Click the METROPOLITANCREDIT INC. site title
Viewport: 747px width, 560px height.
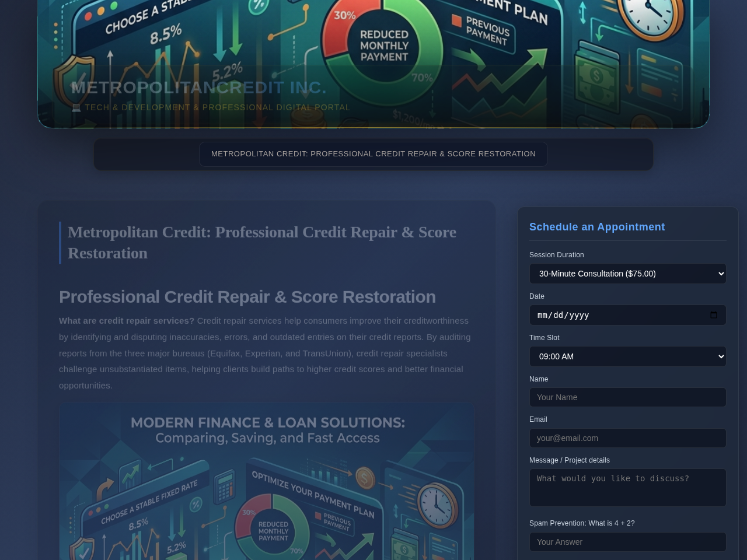pos(198,87)
